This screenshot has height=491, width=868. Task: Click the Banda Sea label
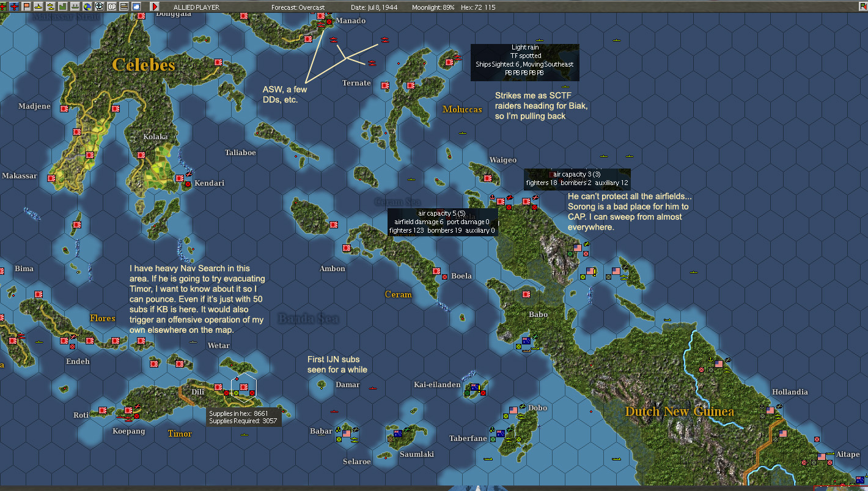coord(308,318)
